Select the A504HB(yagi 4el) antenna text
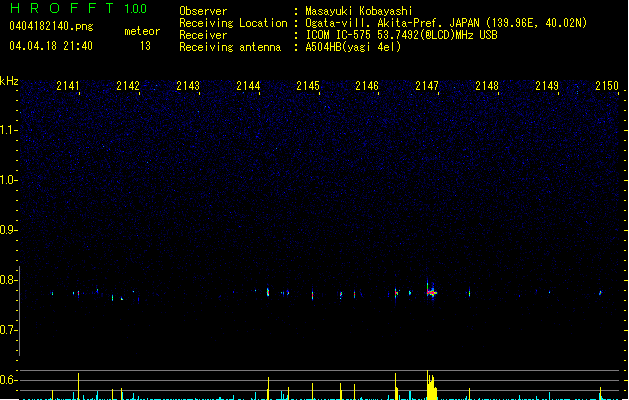This screenshot has height=400, width=629. pos(353,47)
